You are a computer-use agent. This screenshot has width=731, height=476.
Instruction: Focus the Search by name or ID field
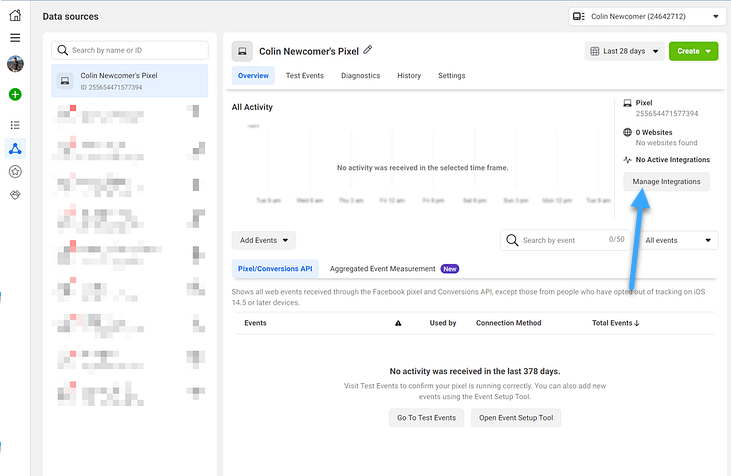coord(130,50)
